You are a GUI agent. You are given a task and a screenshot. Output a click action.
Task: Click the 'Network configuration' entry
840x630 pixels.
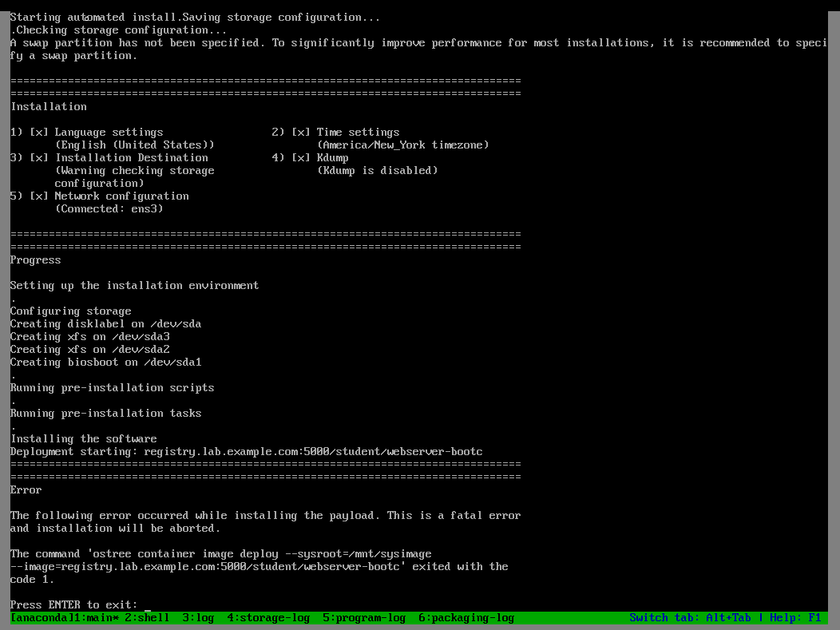pyautogui.click(x=121, y=196)
